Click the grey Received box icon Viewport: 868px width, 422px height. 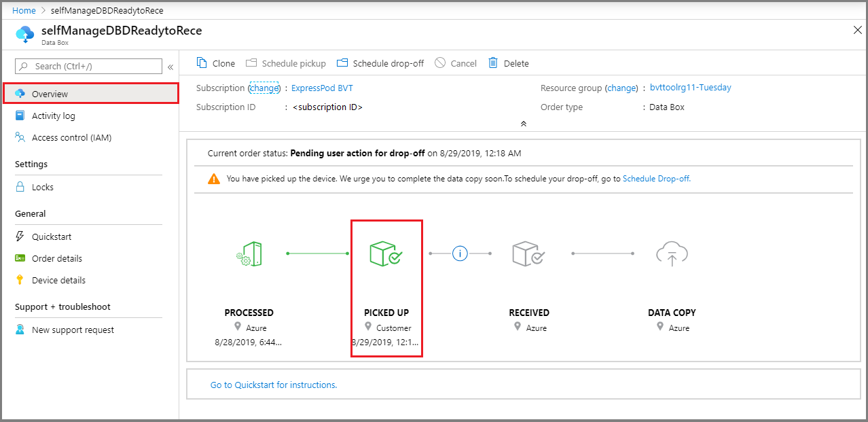tap(528, 253)
